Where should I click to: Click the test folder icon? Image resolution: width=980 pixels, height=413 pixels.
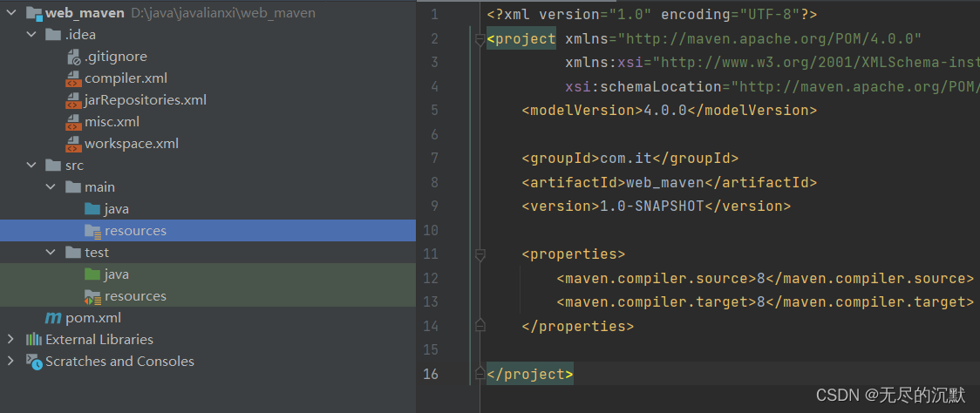[73, 253]
